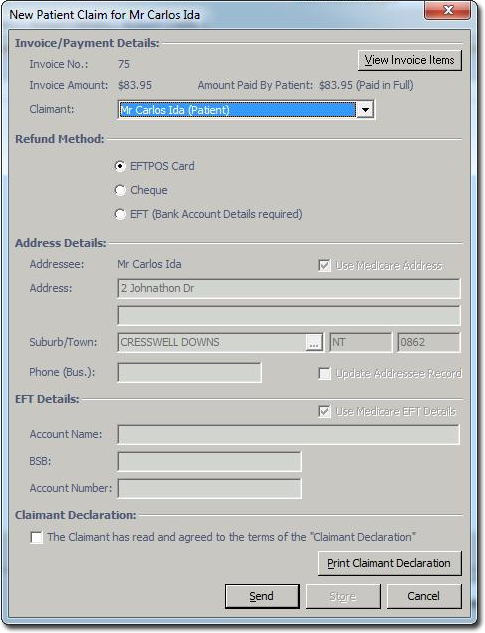Send the patient claim

coord(262,596)
